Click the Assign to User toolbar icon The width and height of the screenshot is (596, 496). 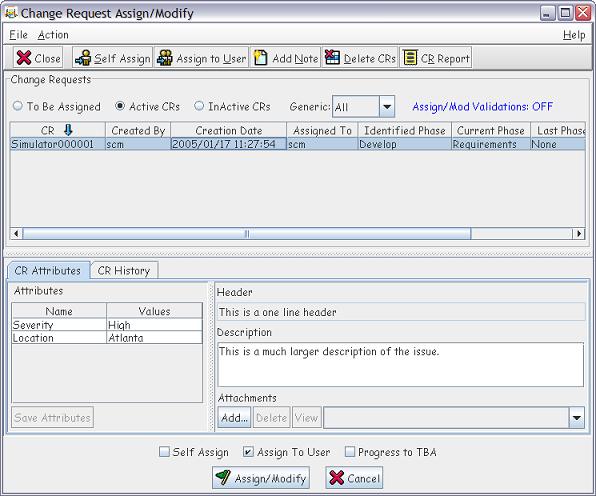coord(165,58)
